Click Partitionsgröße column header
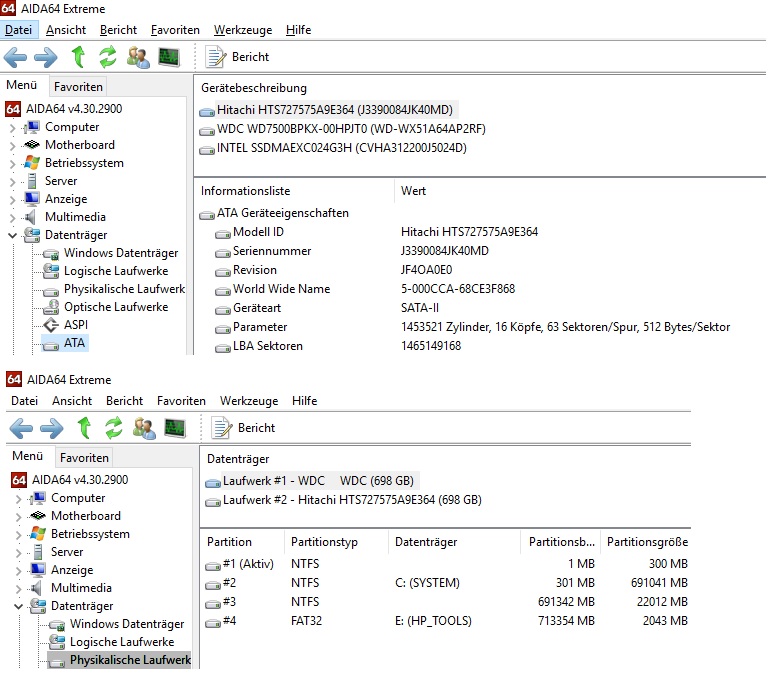The width and height of the screenshot is (776, 692). pyautogui.click(x=646, y=542)
